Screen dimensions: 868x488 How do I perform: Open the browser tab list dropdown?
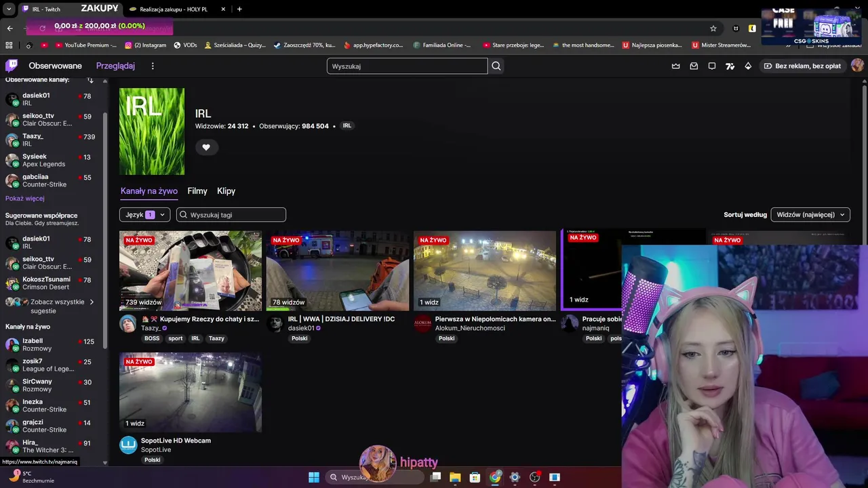tap(9, 9)
